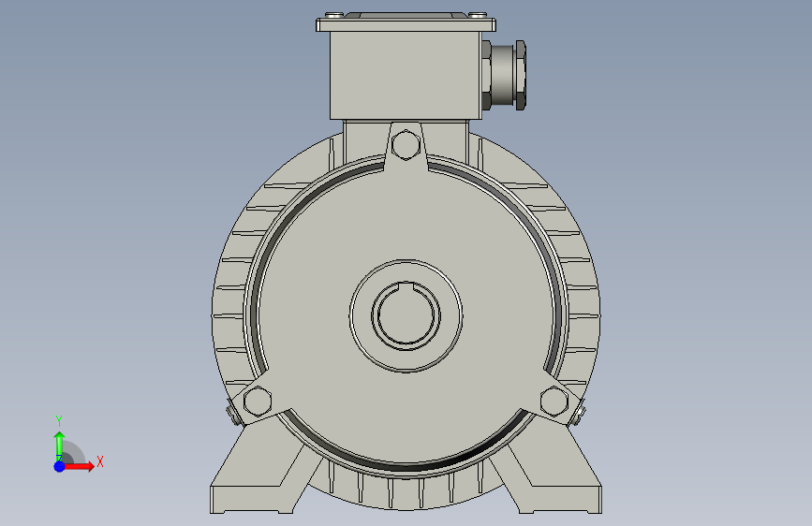Image resolution: width=812 pixels, height=526 pixels.
Task: Click the 'Y' axis label
Action: pyautogui.click(x=59, y=420)
